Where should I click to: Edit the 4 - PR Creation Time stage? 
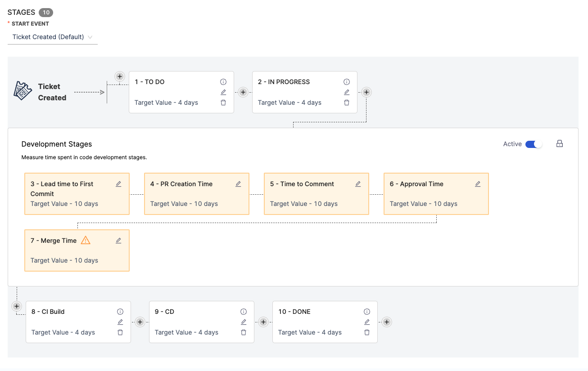coord(238,184)
